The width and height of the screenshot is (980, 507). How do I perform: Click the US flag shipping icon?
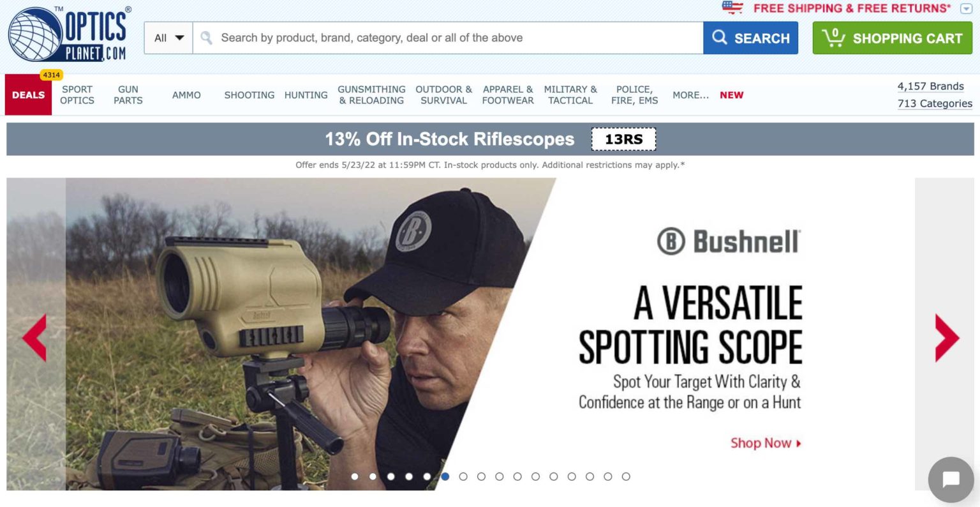(732, 8)
